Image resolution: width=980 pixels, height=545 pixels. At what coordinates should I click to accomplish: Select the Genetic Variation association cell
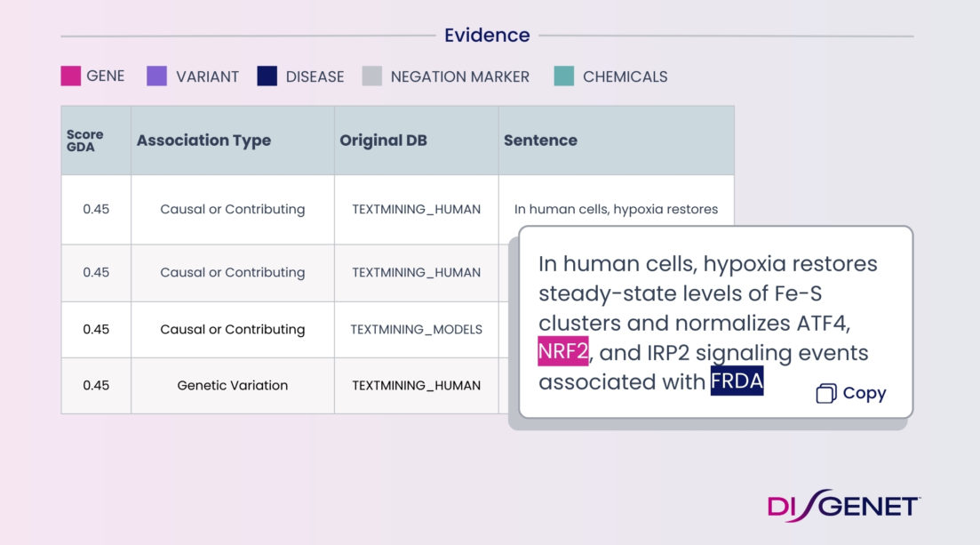[232, 385]
